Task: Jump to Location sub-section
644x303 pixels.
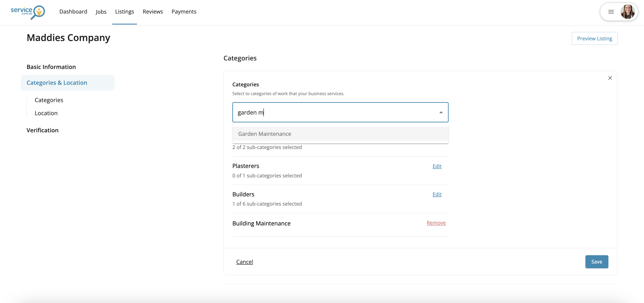Action: pyautogui.click(x=46, y=113)
